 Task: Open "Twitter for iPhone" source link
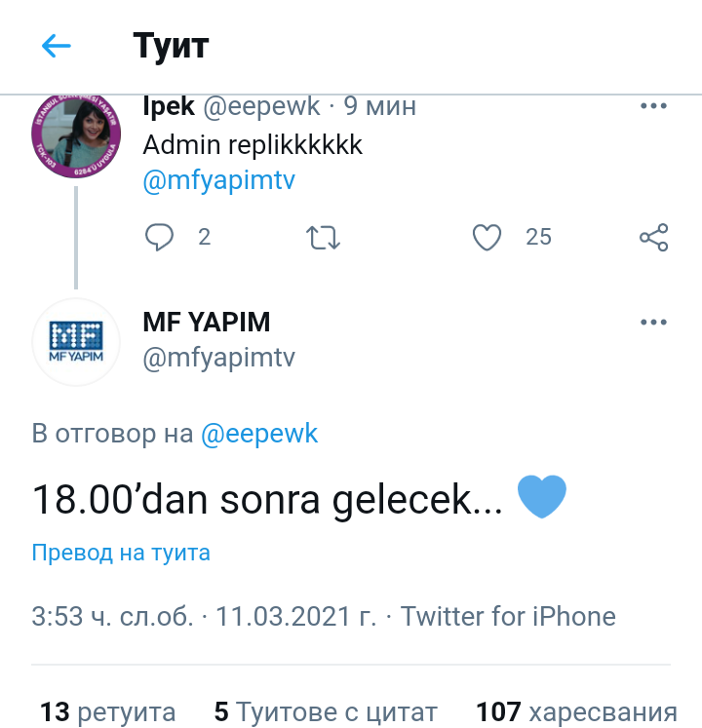click(x=508, y=617)
